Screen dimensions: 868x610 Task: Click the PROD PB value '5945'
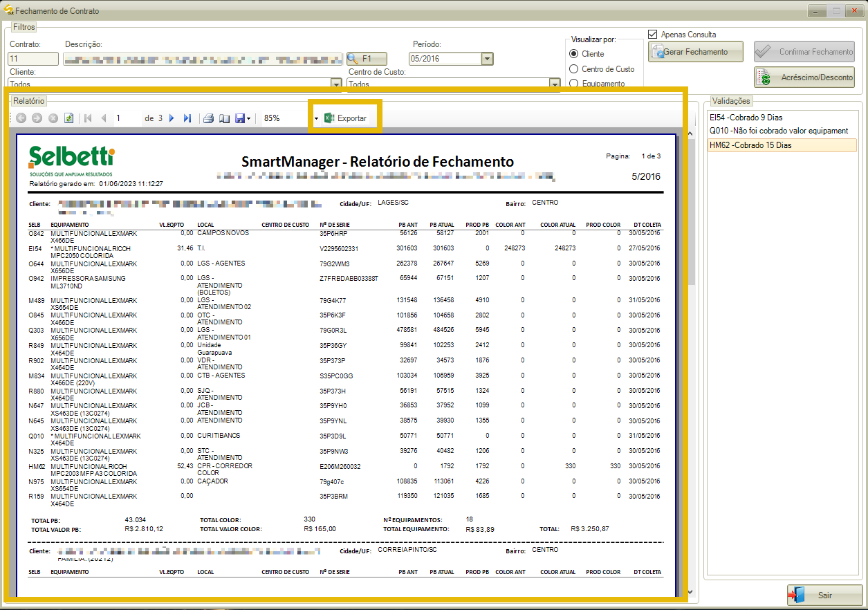482,330
